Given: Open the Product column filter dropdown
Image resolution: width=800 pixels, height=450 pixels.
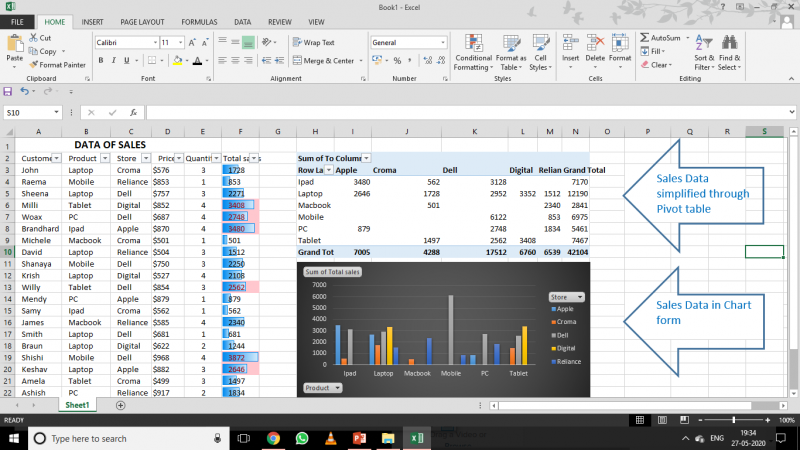Looking at the screenshot, I should [x=105, y=158].
